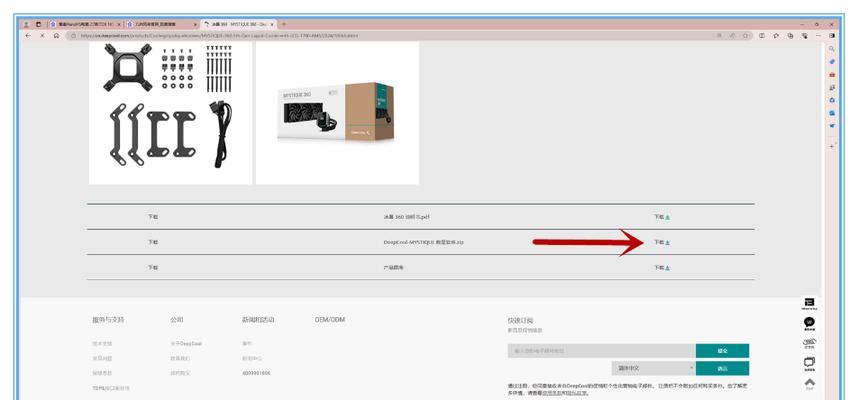Viewport: 858px width, 400px height.
Task: Open the red tools briefcase sidebar icon
Action: tap(832, 74)
